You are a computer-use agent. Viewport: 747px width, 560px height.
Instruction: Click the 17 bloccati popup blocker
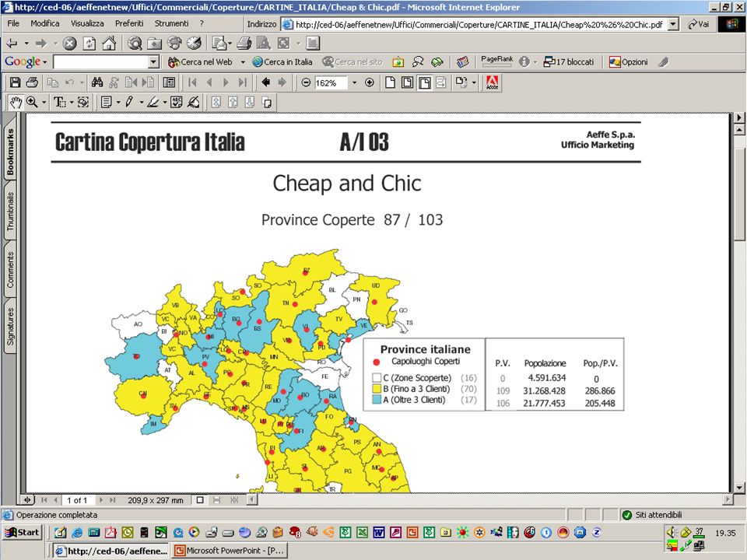pos(569,62)
